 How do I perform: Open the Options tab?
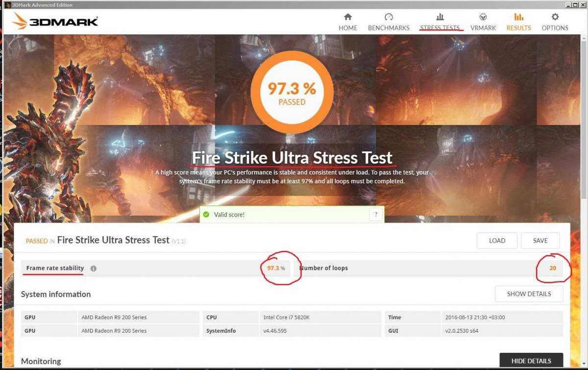[555, 22]
